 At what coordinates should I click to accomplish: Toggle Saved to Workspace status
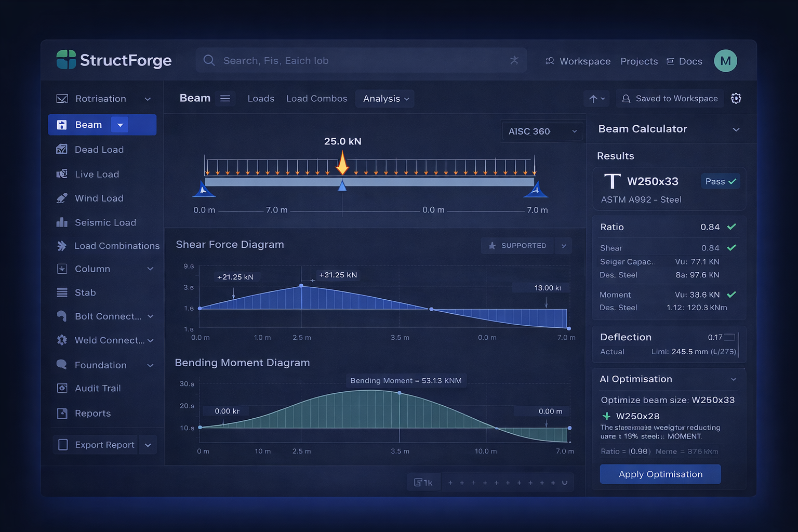[670, 98]
